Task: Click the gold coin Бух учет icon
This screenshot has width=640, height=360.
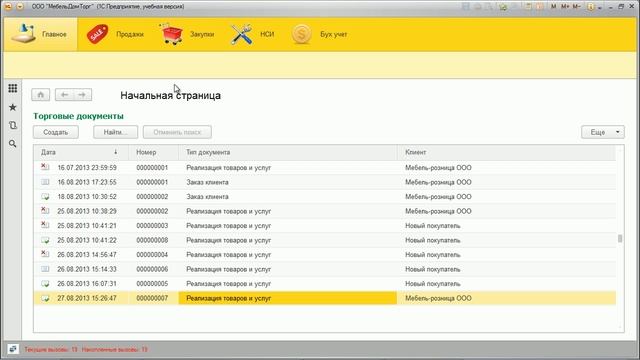Action: 302,34
